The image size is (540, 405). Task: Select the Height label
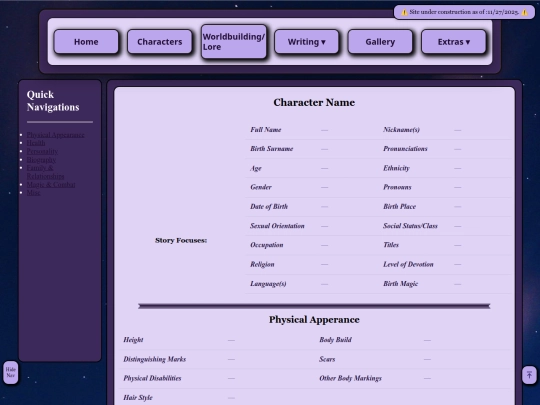tap(133, 340)
